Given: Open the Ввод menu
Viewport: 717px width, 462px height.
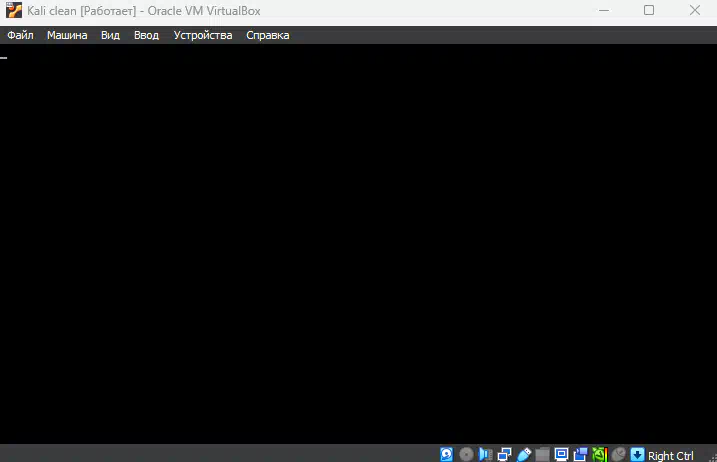Looking at the screenshot, I should 146,35.
